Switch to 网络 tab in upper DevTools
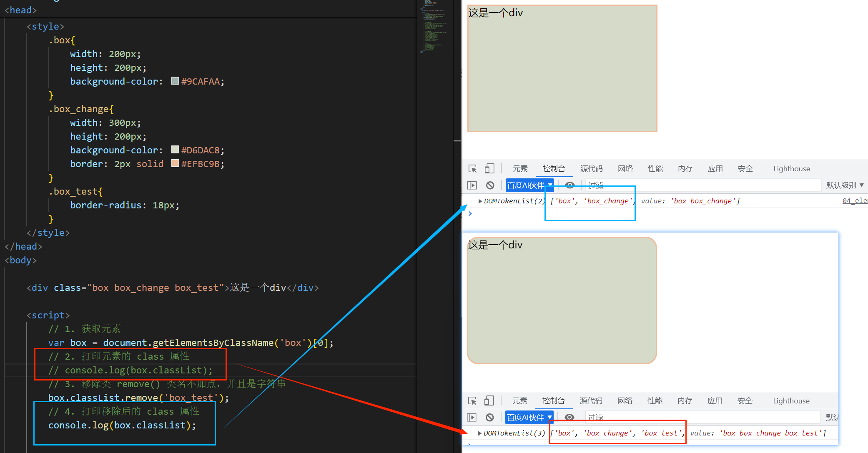This screenshot has width=868, height=453. coord(625,169)
